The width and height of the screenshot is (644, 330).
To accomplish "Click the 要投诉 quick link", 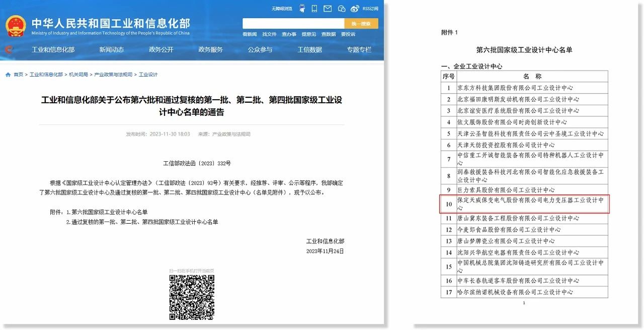I will [348, 34].
